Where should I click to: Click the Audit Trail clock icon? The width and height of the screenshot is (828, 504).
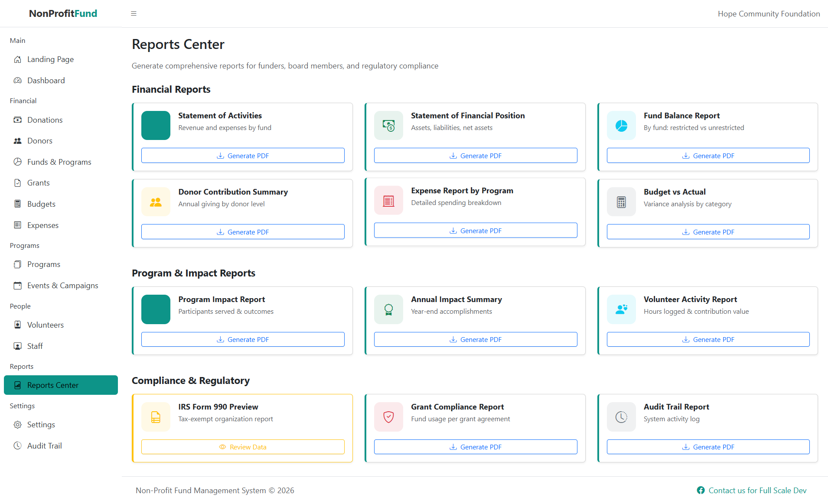click(x=17, y=445)
